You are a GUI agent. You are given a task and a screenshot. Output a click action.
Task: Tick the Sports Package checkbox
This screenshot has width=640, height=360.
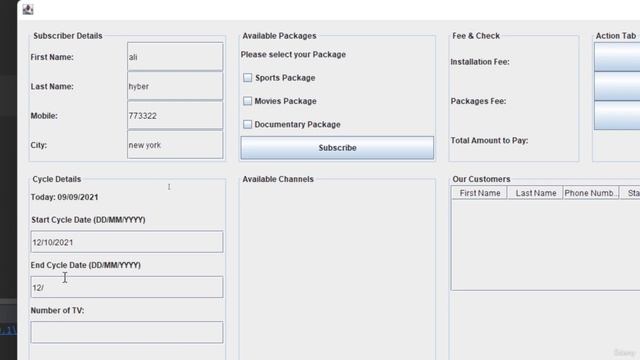tap(247, 78)
